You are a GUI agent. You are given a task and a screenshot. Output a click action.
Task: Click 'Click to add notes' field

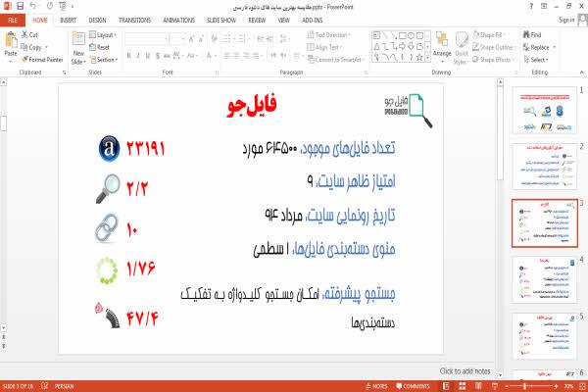point(465,371)
